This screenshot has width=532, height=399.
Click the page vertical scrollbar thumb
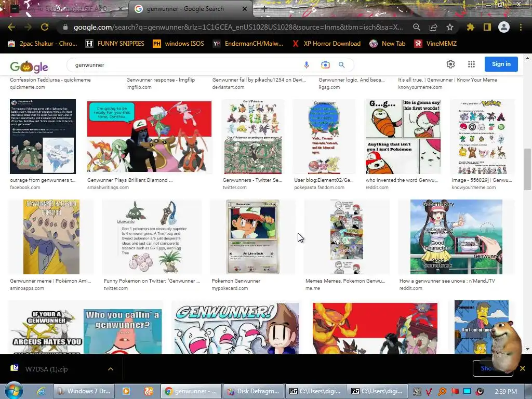pos(527,169)
